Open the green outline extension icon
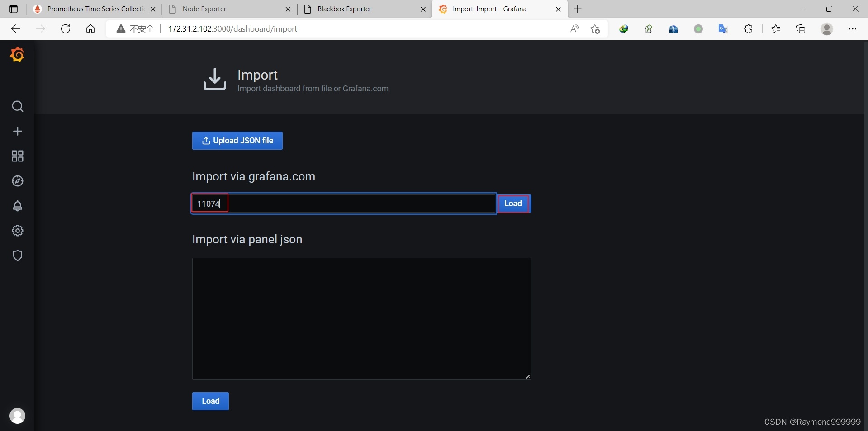 click(649, 29)
